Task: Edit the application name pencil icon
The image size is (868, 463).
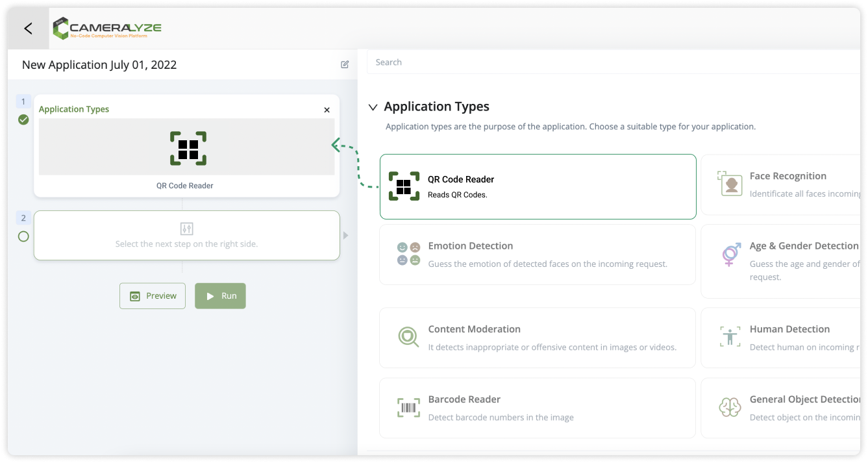Action: click(345, 64)
